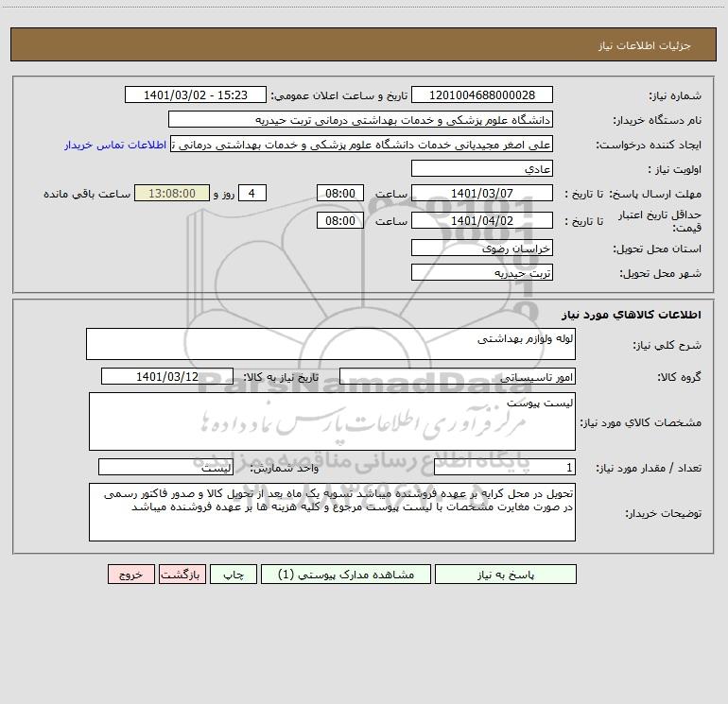This screenshot has width=728, height=704.
Task: Click label 'شماره نیاز:'
Action: 675,96
